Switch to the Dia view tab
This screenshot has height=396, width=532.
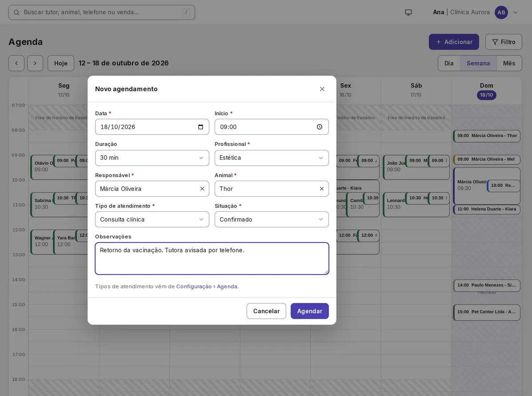point(449,63)
